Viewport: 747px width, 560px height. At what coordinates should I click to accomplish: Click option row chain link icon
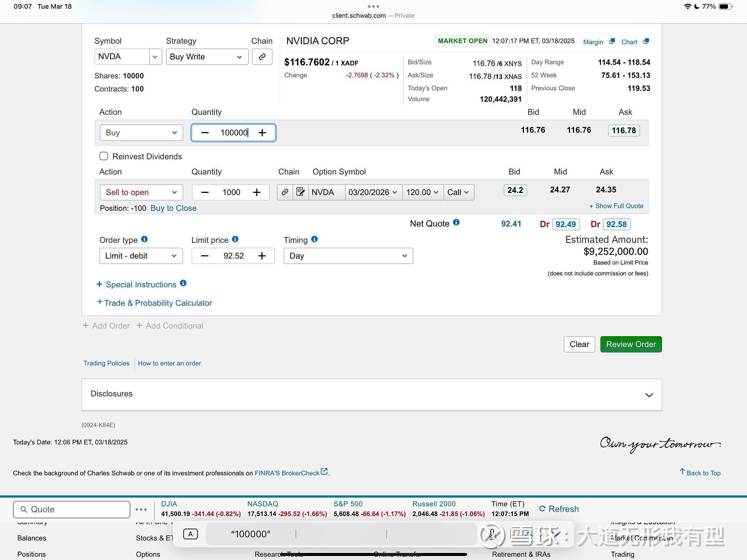point(285,192)
